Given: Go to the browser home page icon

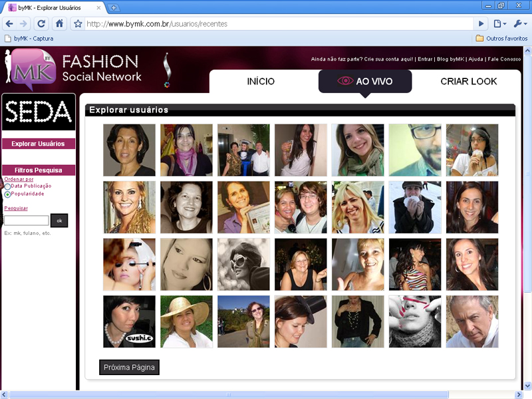Looking at the screenshot, I should [x=59, y=23].
